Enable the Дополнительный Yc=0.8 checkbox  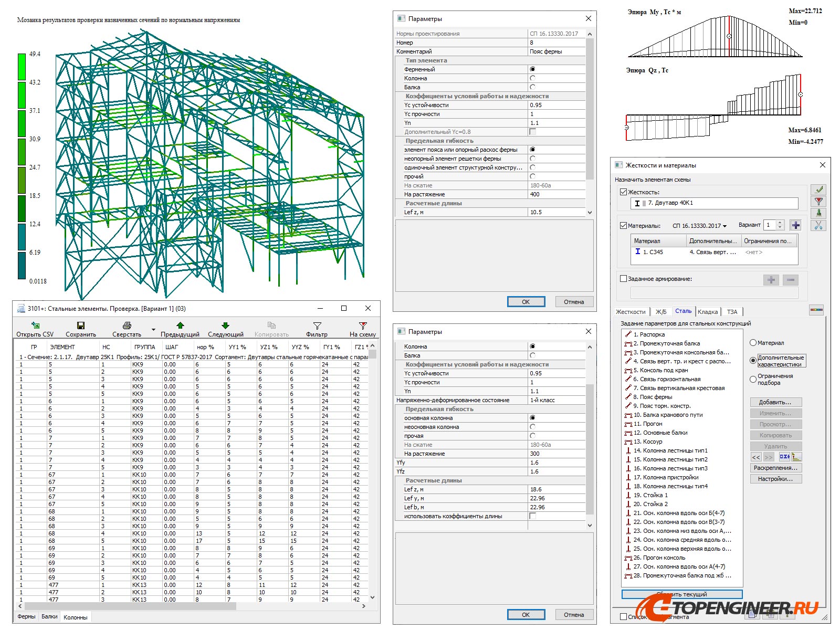[533, 131]
